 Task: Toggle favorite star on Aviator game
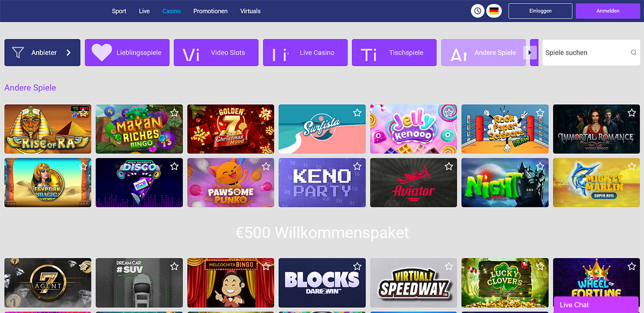click(x=448, y=166)
